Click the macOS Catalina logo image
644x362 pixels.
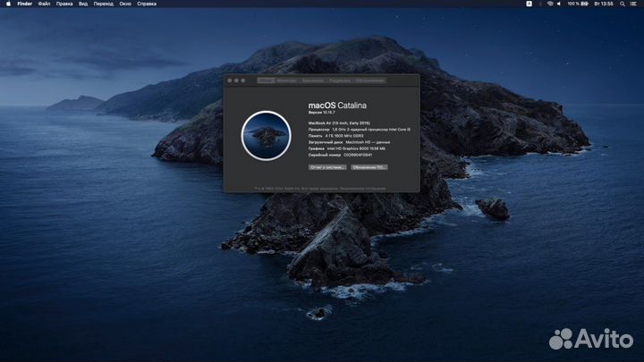click(266, 136)
